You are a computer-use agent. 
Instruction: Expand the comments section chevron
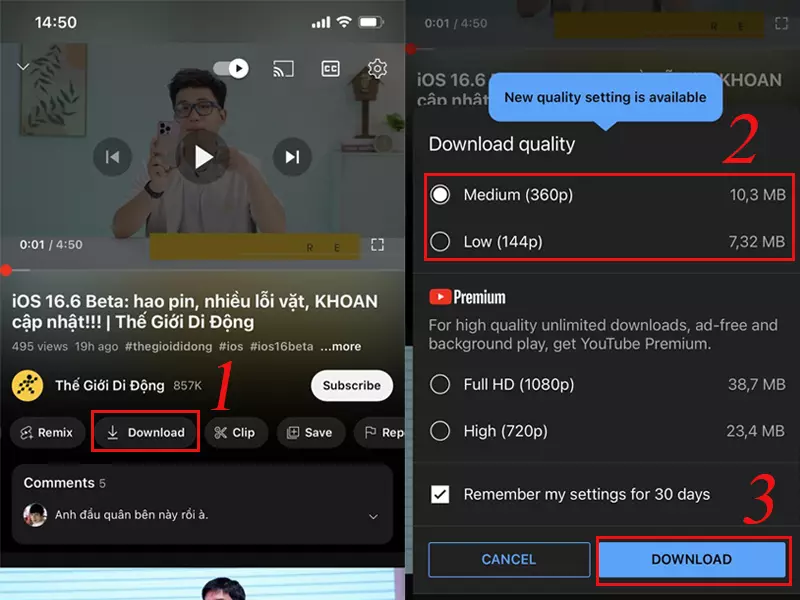373,516
